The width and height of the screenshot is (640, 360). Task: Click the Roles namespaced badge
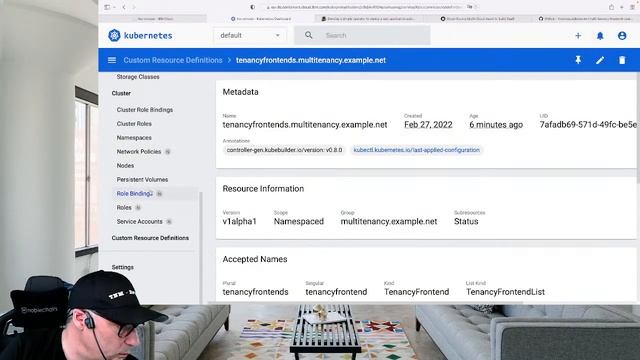pyautogui.click(x=138, y=208)
